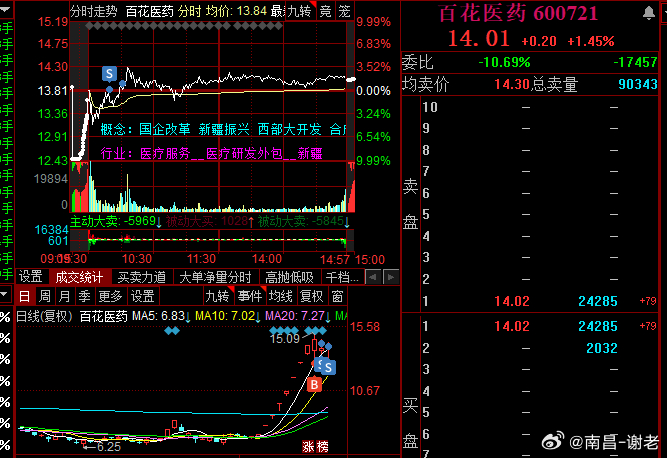The height and width of the screenshot is (458, 667).
Task: Switch to the 千档 tab
Action: pyautogui.click(x=342, y=277)
